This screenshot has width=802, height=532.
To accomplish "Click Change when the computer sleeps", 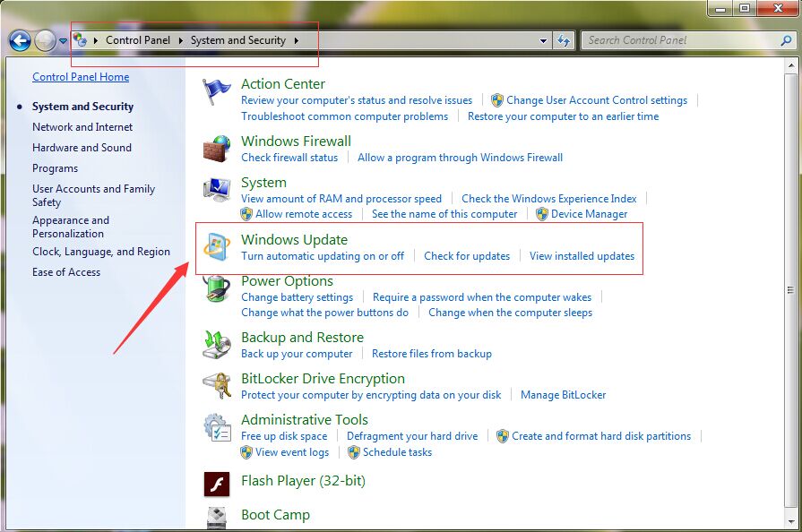I will pyautogui.click(x=511, y=313).
